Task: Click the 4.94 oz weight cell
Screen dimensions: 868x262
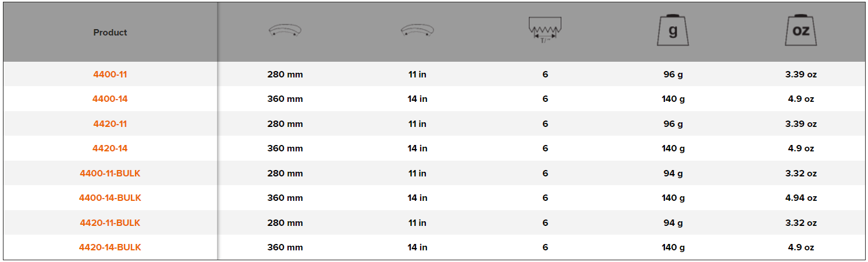Action: (x=801, y=198)
